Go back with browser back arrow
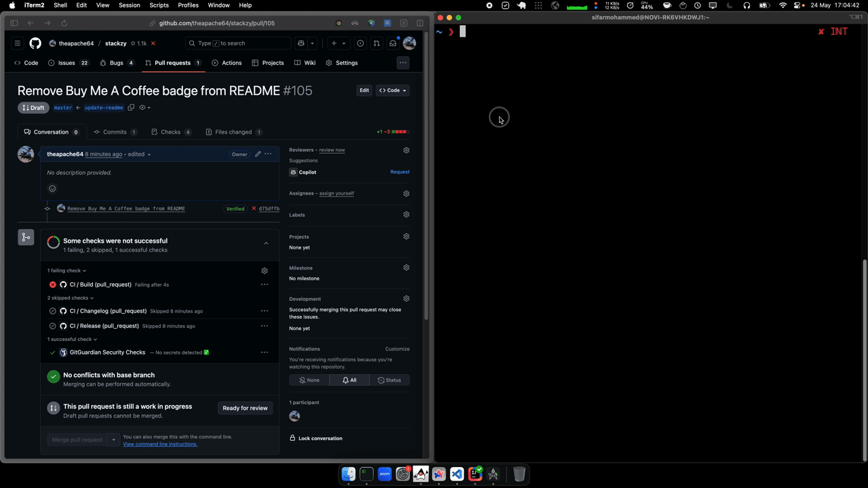The width and height of the screenshot is (868, 488). [31, 23]
